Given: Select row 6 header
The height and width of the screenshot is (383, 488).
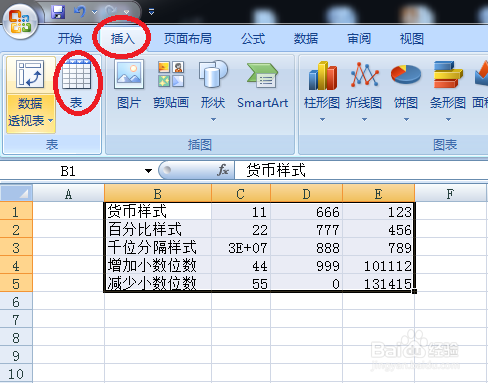Looking at the screenshot, I should pos(16,302).
